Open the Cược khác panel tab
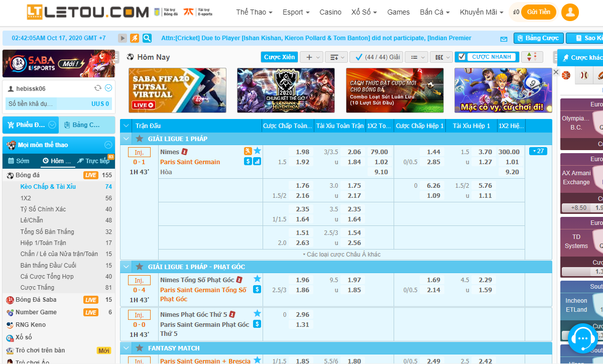This screenshot has width=603, height=364. coord(580,57)
